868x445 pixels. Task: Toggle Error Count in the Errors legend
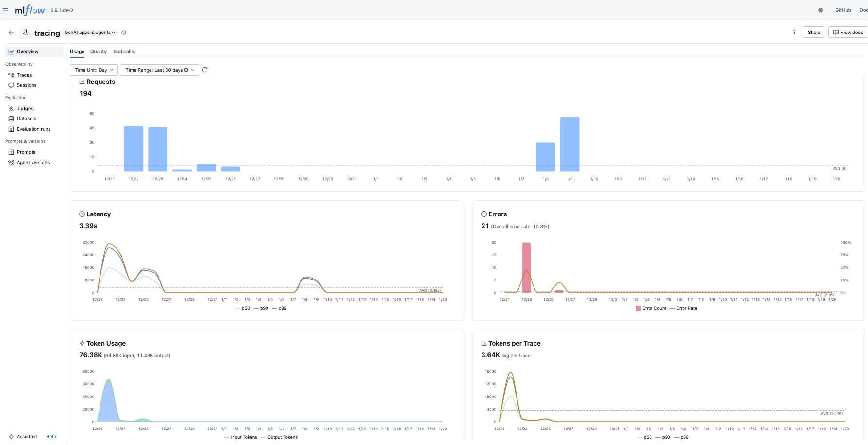coord(651,308)
